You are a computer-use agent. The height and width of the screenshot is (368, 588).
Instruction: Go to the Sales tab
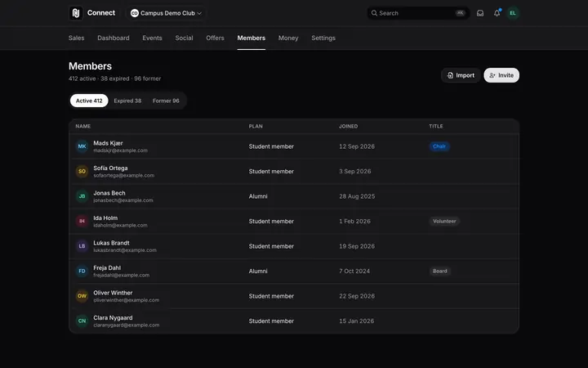[77, 38]
